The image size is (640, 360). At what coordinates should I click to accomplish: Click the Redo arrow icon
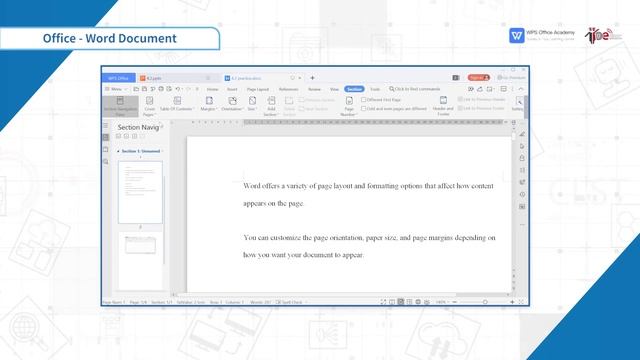(x=188, y=89)
